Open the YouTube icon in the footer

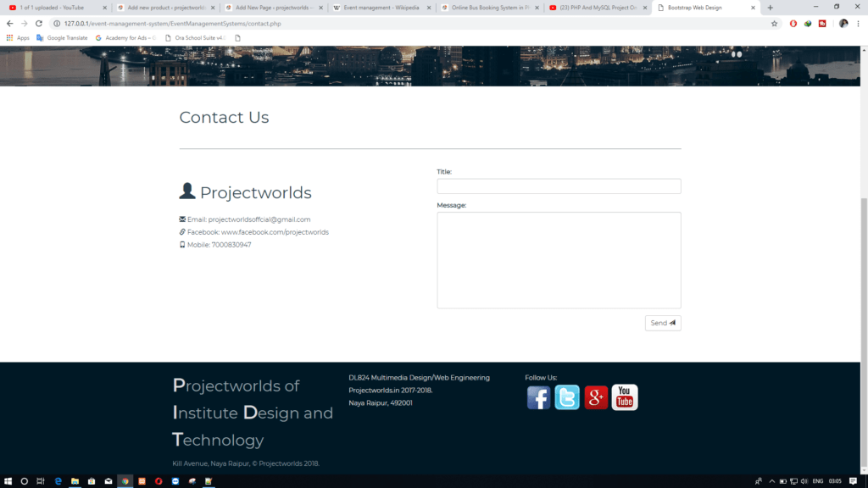click(625, 397)
